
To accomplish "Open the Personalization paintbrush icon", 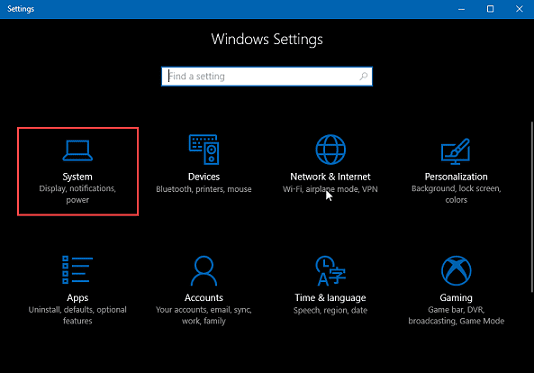I will click(x=456, y=151).
